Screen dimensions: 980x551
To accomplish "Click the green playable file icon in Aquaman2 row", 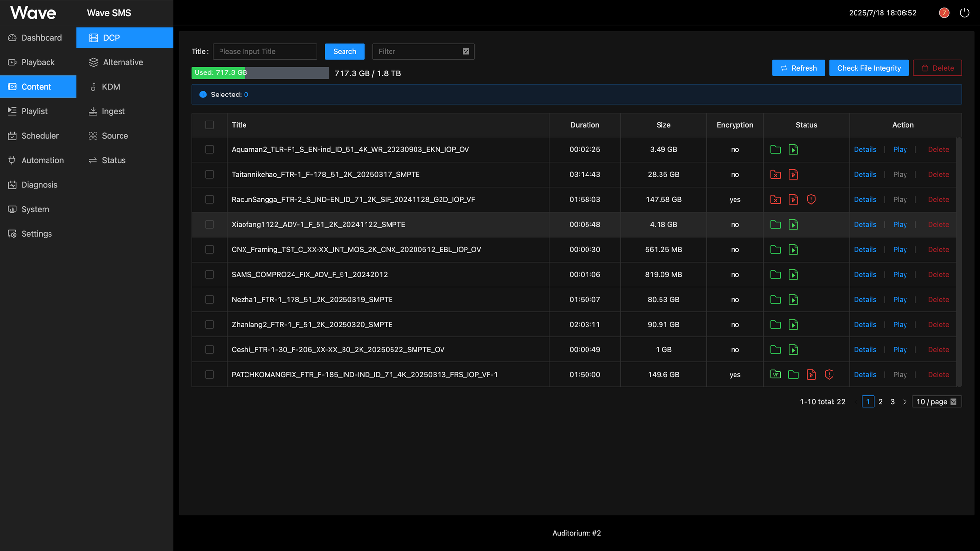I will [793, 149].
